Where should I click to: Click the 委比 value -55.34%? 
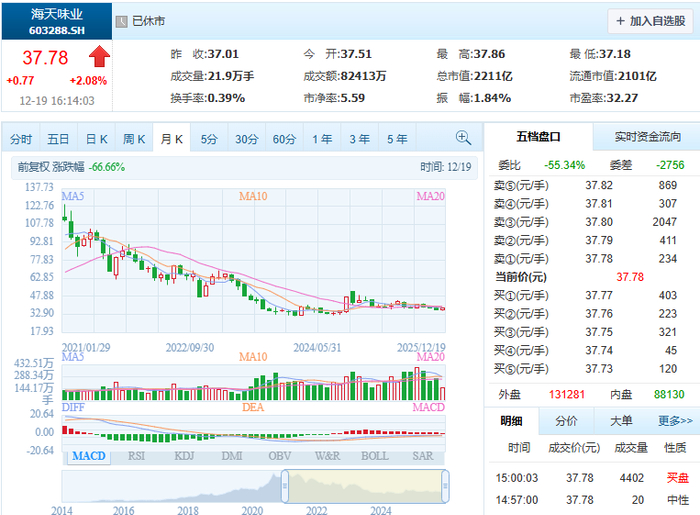[x=564, y=166]
